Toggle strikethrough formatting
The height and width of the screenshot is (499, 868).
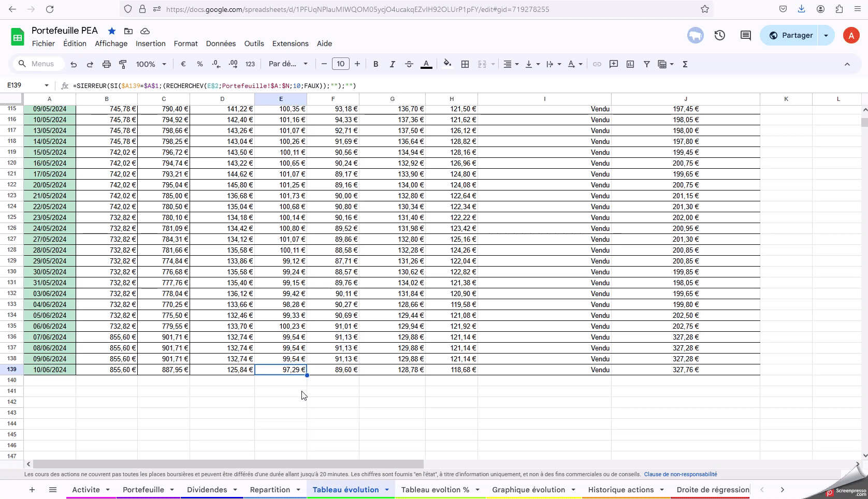[x=409, y=64]
